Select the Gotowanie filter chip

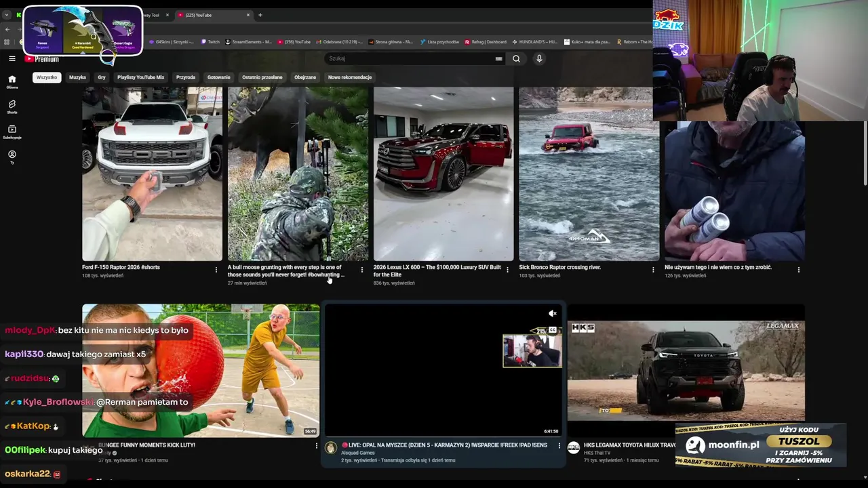click(x=219, y=77)
